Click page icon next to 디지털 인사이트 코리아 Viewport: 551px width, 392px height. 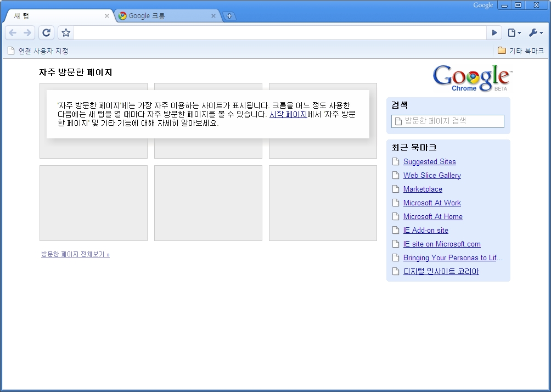point(396,271)
